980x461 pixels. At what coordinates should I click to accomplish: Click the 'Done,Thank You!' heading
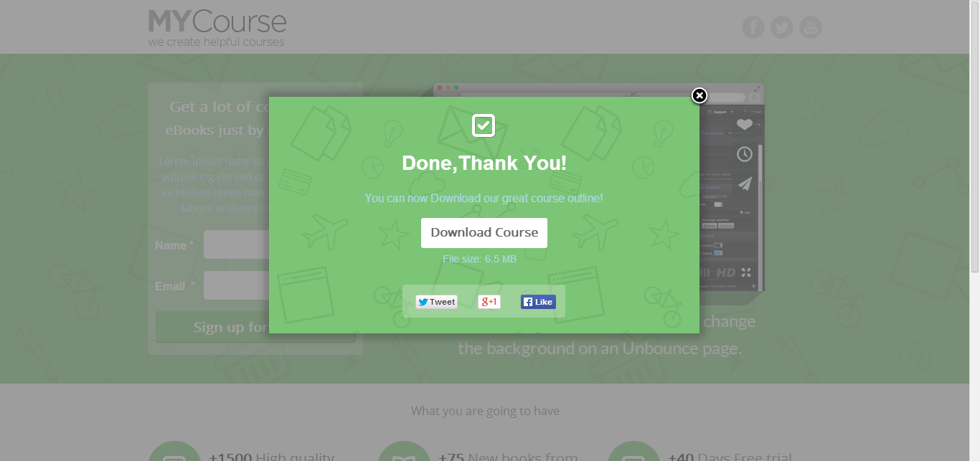[484, 163]
